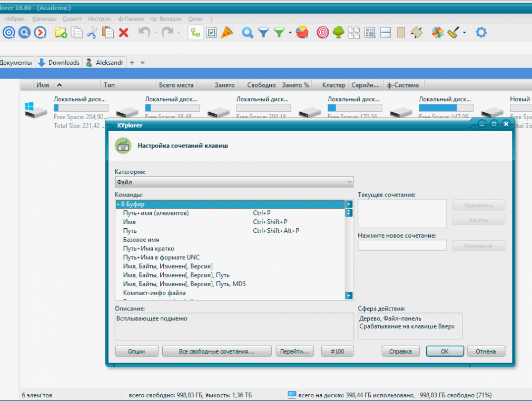Toggle the folder tree panel button
This screenshot has width=532, height=401.
(195, 33)
